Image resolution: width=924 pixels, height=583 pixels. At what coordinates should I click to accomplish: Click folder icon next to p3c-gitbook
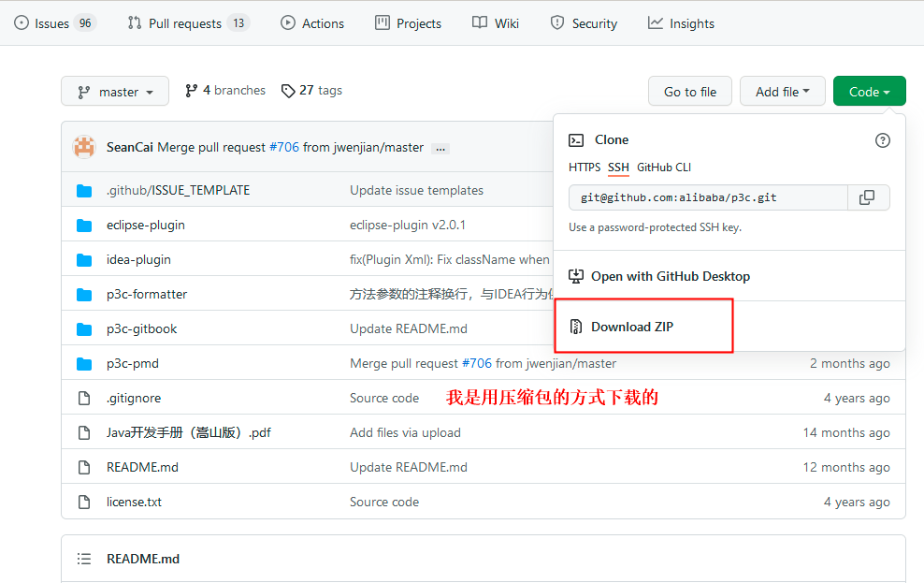coord(84,329)
